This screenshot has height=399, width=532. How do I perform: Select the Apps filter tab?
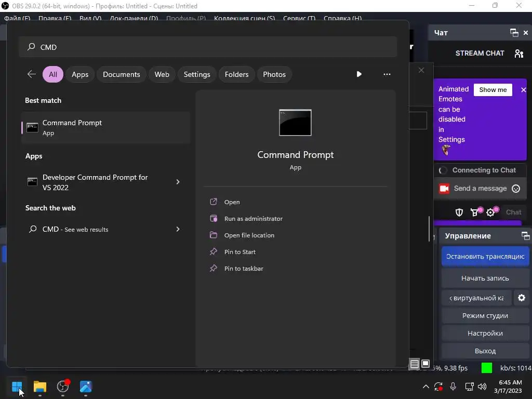point(80,74)
